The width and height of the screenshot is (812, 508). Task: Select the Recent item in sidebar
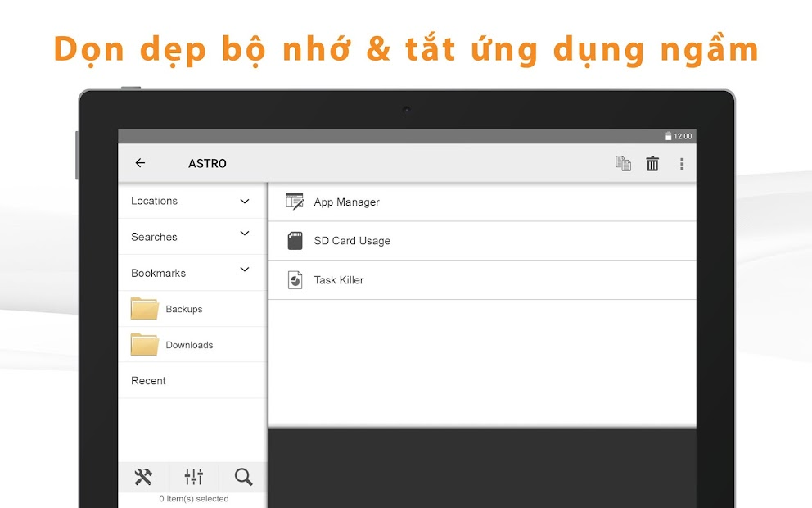(148, 380)
